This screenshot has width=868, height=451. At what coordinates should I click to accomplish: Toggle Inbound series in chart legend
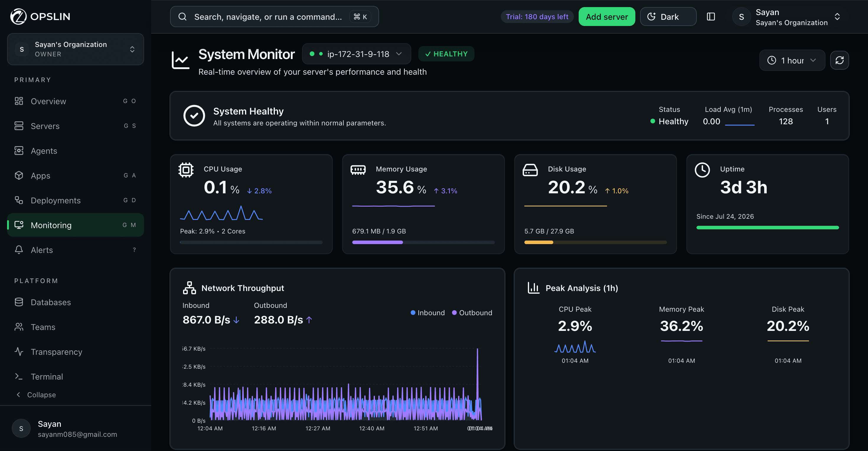(x=428, y=313)
